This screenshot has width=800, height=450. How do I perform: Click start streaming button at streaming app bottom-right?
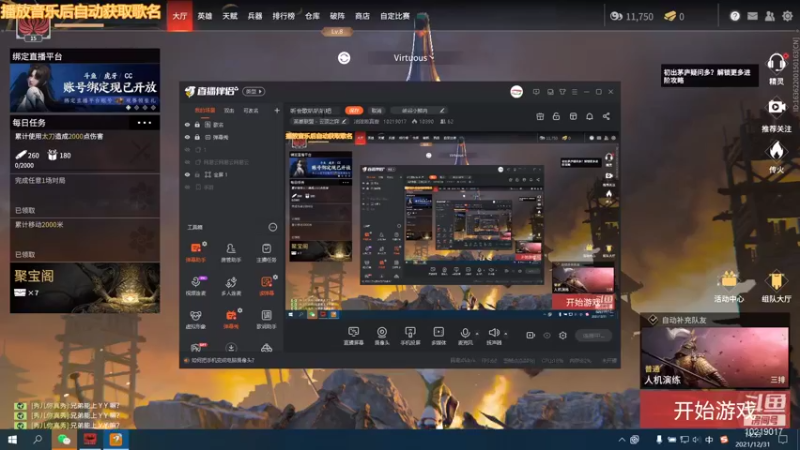pyautogui.click(x=593, y=335)
